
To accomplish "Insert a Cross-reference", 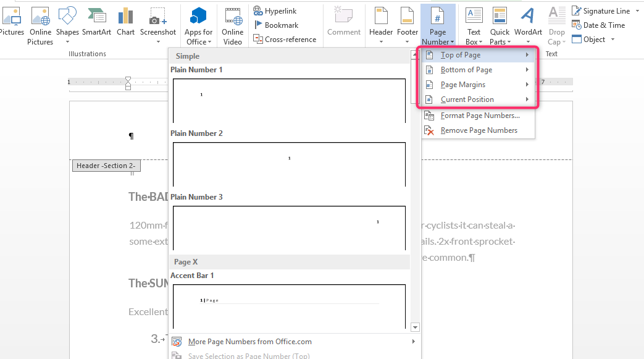I will coord(285,40).
